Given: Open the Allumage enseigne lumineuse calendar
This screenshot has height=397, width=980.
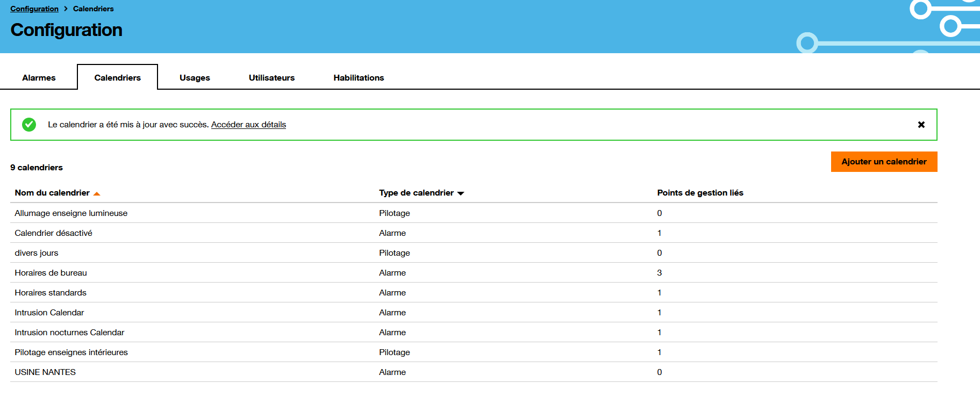Looking at the screenshot, I should (x=71, y=213).
